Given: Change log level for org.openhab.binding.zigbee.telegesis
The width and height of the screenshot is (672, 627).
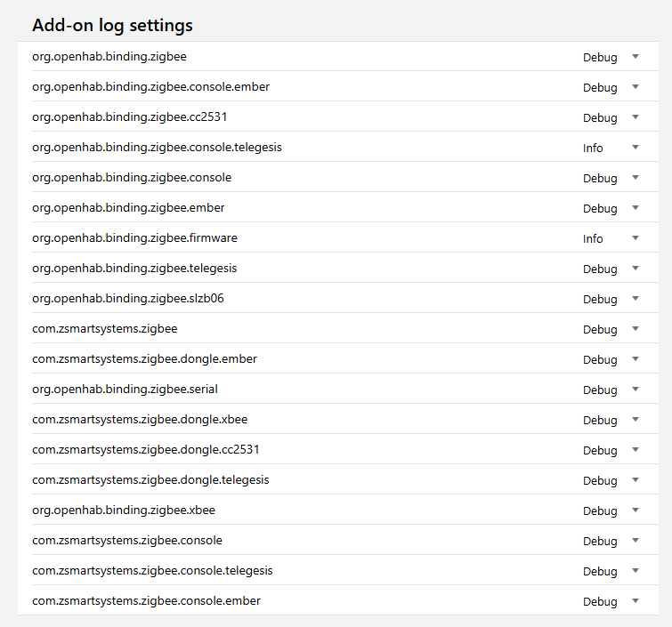Looking at the screenshot, I should (x=611, y=269).
